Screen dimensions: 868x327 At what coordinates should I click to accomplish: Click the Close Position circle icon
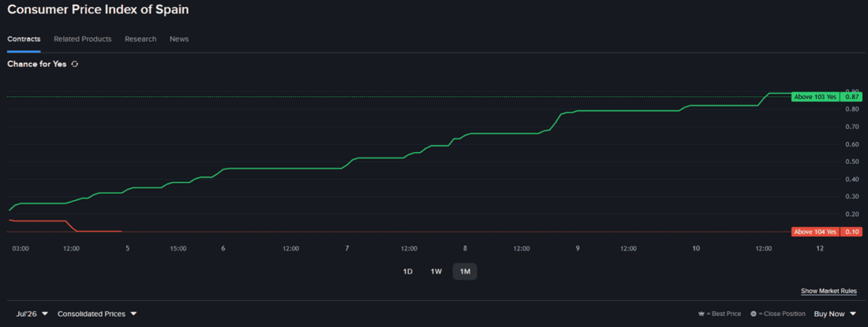754,314
